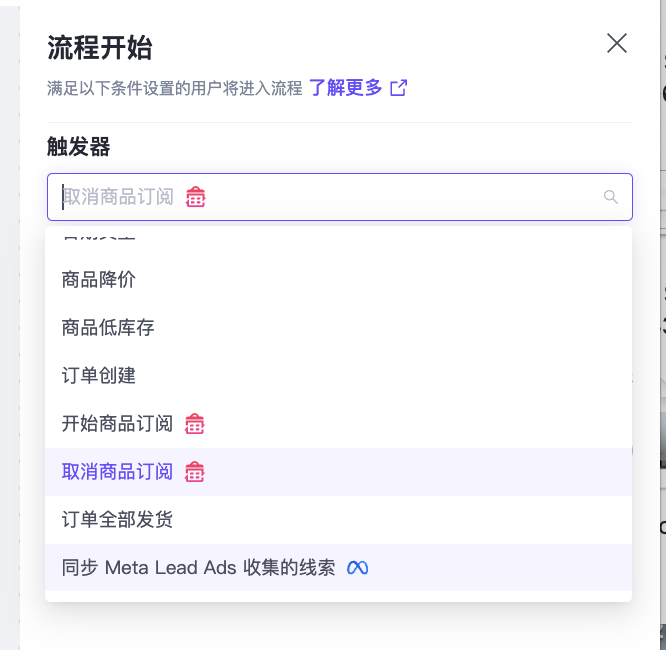Click the Meta logo icon in the list
The image size is (666, 650).
tap(357, 568)
